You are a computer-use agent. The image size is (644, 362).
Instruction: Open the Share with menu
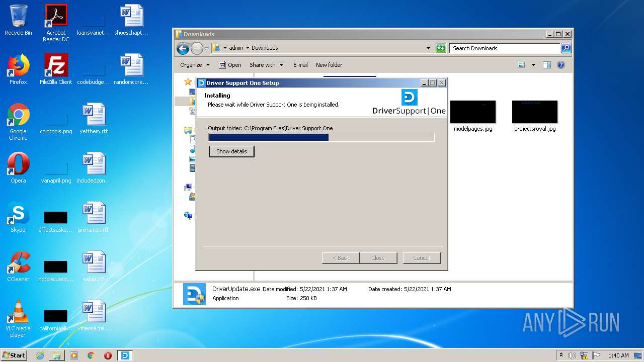pyautogui.click(x=266, y=65)
